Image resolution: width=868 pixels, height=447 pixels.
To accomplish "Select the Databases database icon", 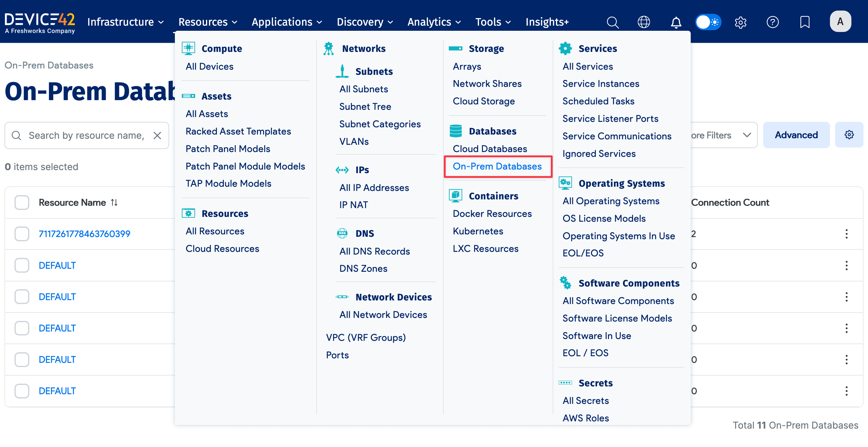I will click(455, 131).
